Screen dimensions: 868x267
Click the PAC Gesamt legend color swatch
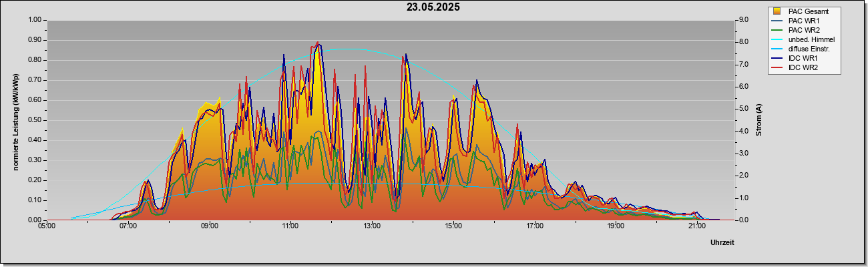click(777, 11)
